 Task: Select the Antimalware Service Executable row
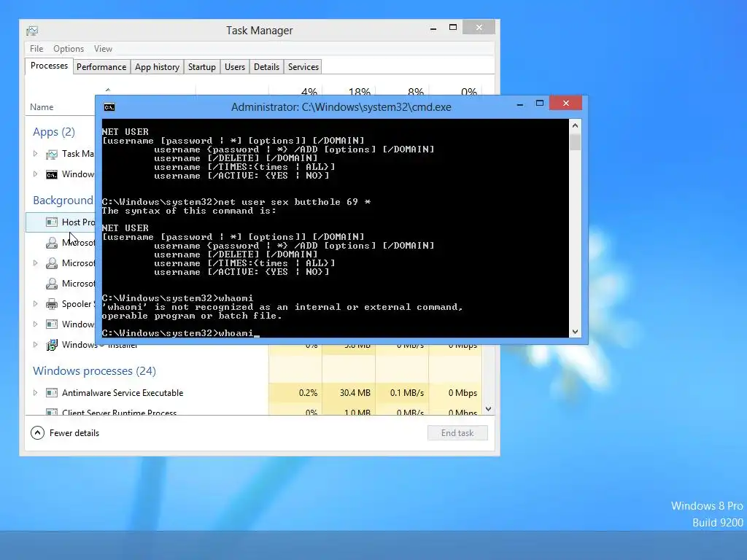point(255,393)
